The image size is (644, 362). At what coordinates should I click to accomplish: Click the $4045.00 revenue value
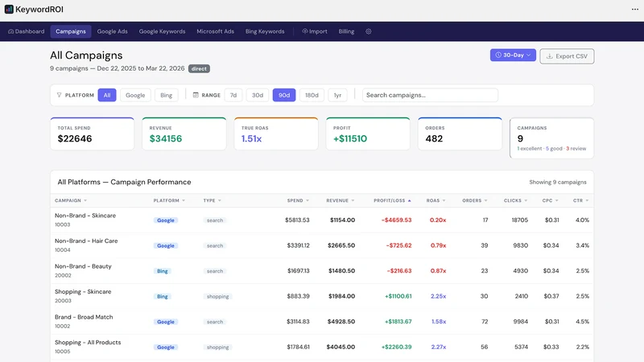click(341, 348)
